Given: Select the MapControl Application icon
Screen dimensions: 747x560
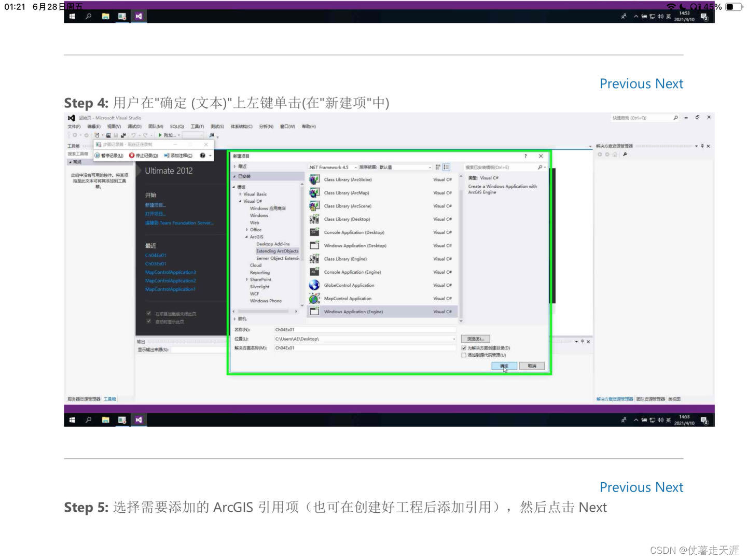Looking at the screenshot, I should [x=314, y=299].
